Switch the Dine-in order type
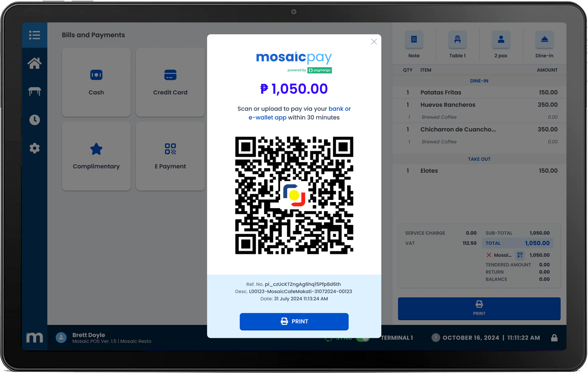The height and width of the screenshot is (373, 588). click(545, 44)
